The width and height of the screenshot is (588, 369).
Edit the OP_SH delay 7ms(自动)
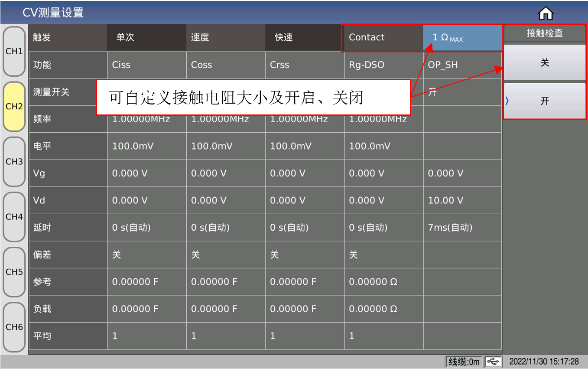pos(462,227)
